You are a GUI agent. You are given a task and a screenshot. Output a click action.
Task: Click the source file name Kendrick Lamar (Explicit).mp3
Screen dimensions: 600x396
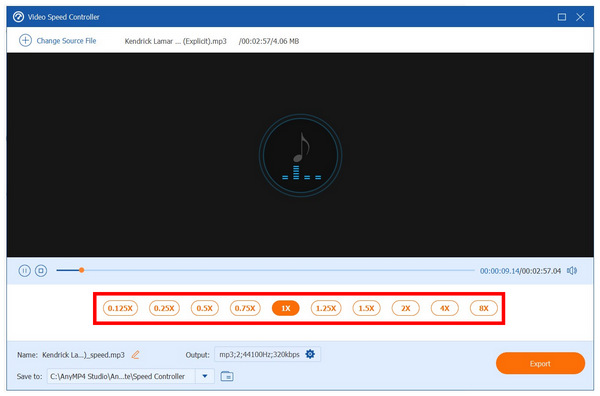tap(176, 41)
